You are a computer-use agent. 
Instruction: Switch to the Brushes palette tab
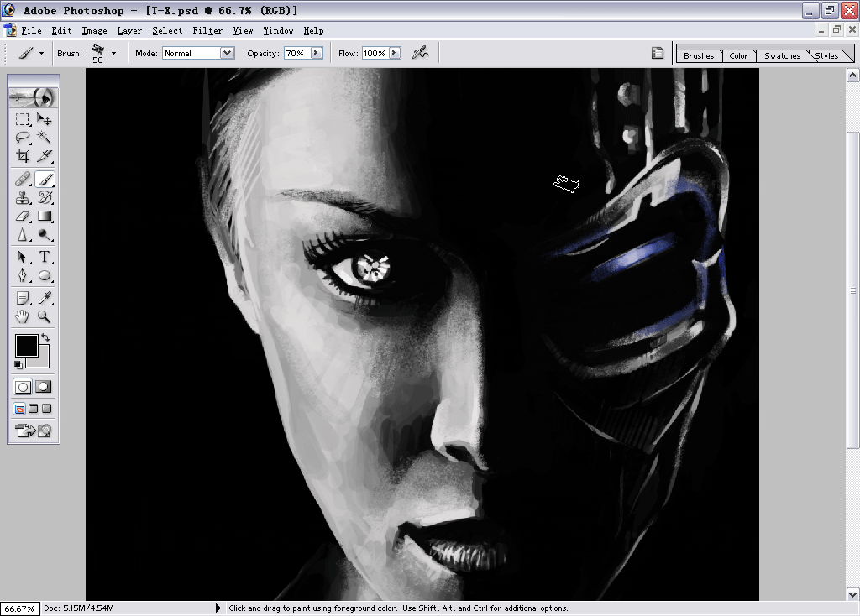(699, 55)
